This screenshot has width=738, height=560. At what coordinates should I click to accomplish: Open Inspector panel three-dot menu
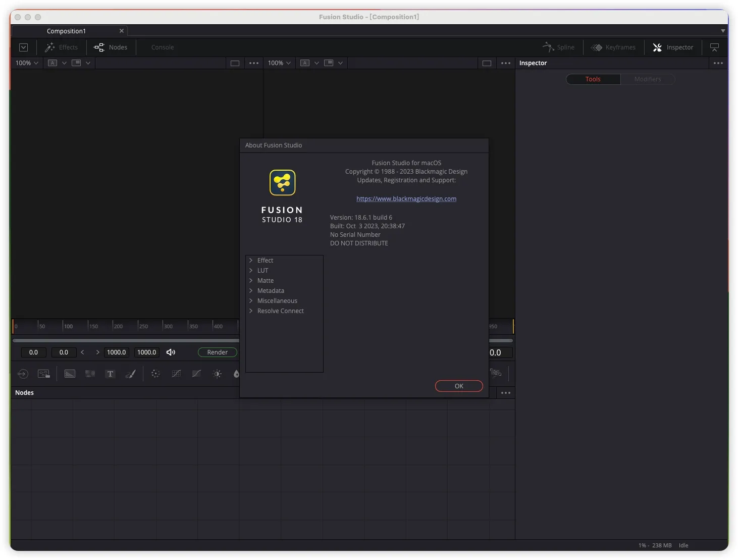718,63
